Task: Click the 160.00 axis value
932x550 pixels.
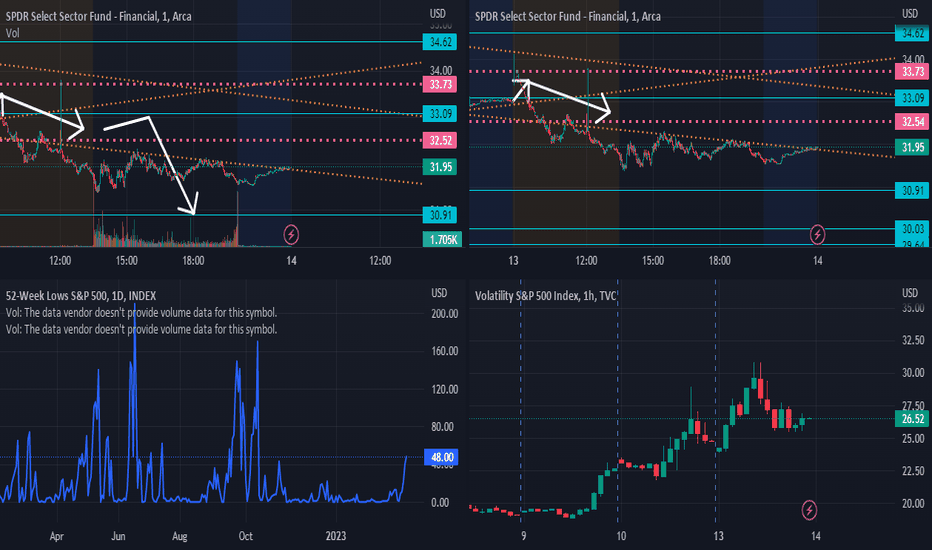Action: 445,351
